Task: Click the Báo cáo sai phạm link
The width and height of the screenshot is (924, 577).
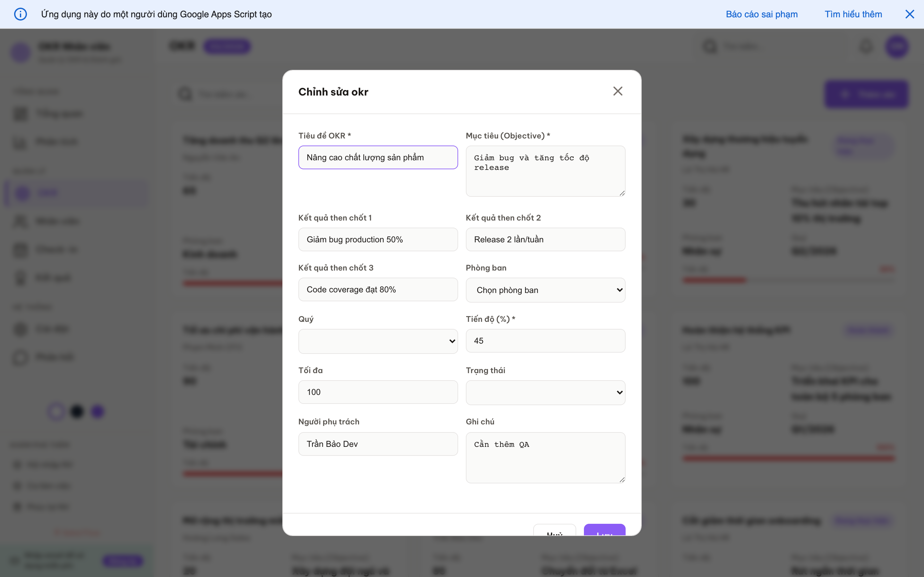Action: coord(761,14)
